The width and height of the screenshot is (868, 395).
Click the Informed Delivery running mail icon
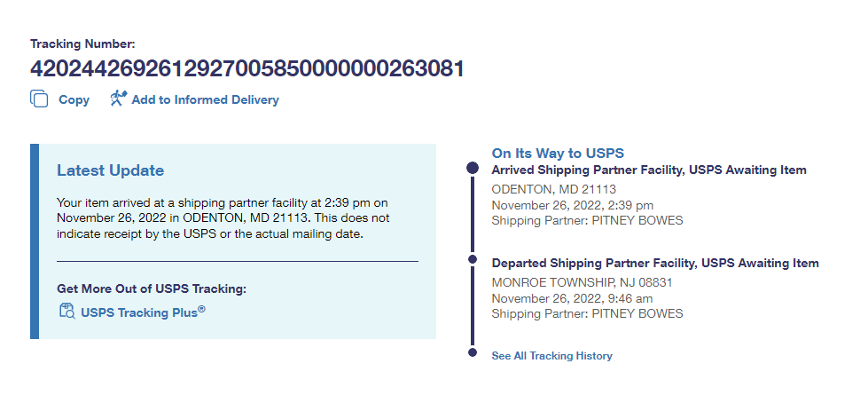[x=118, y=99]
